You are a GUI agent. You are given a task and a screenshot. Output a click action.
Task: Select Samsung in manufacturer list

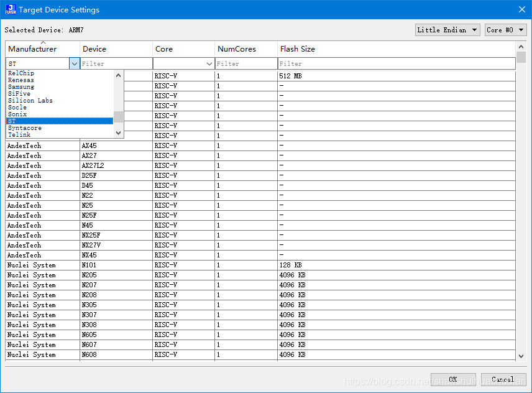coord(60,87)
